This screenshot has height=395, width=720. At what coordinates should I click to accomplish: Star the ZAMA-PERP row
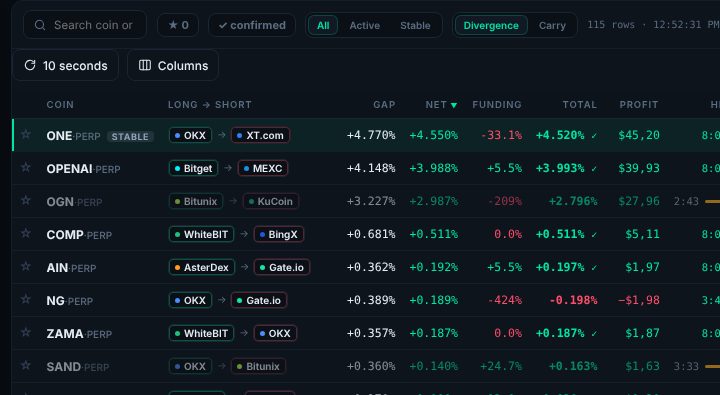pos(26,333)
